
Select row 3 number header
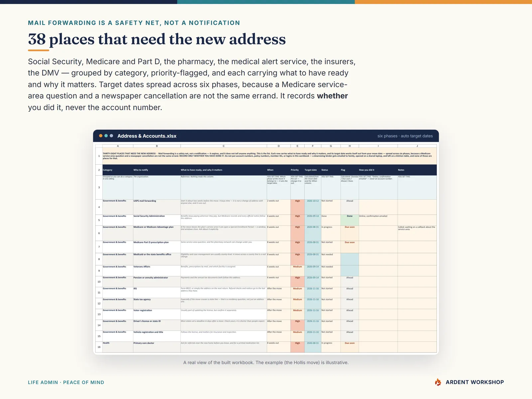coord(99,188)
